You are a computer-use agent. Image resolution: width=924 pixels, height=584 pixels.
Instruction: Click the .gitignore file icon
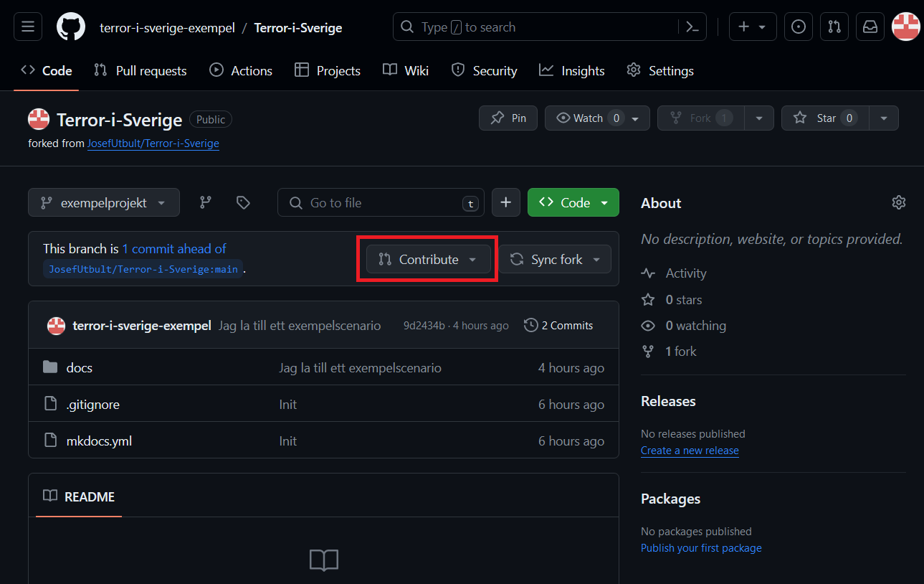point(50,404)
